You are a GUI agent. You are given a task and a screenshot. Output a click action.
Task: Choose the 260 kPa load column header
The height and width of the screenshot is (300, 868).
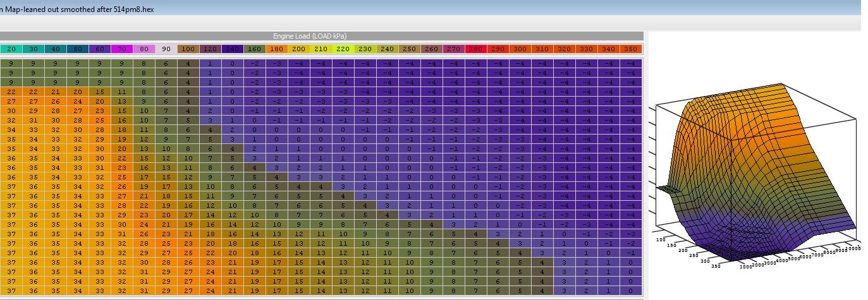(x=431, y=49)
